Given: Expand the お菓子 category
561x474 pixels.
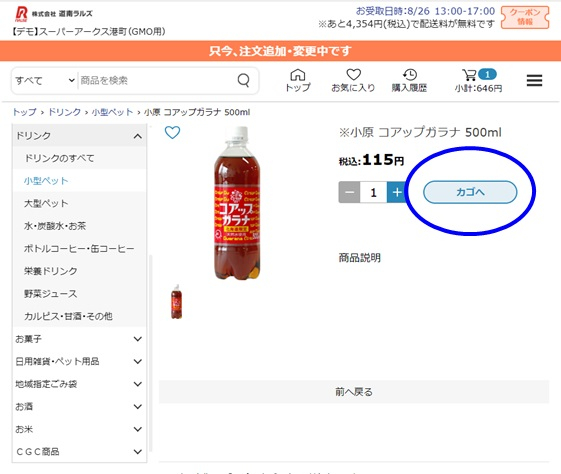Looking at the screenshot, I should click(x=79, y=339).
